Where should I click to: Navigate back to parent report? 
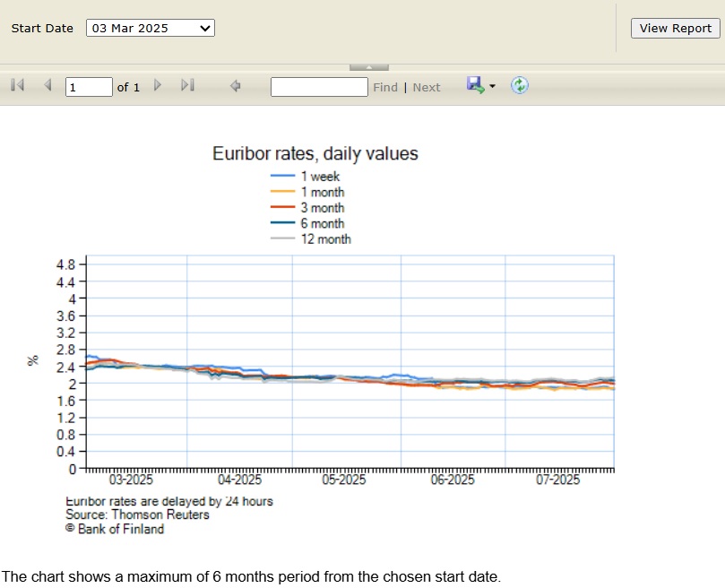tap(236, 86)
